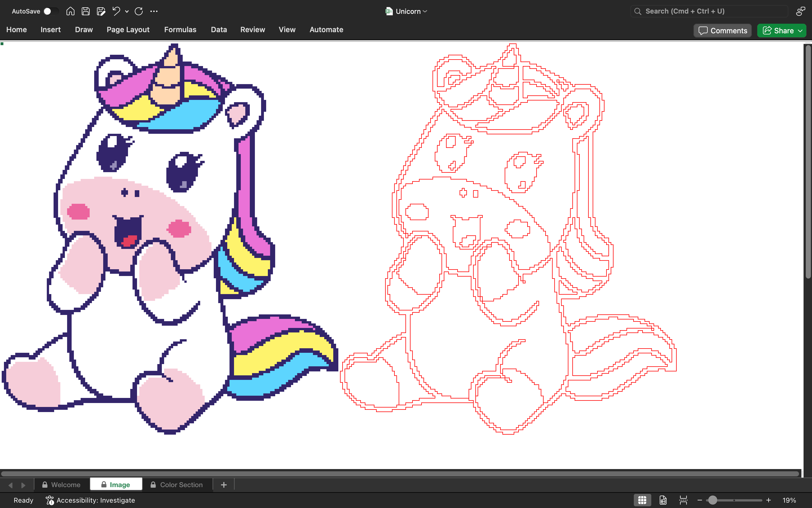Open the more commands ellipsis
Viewport: 812px width, 508px height.
154,11
